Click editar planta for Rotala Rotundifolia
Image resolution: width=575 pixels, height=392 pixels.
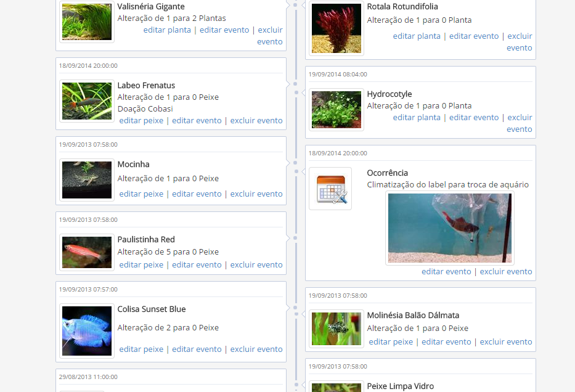pos(417,36)
